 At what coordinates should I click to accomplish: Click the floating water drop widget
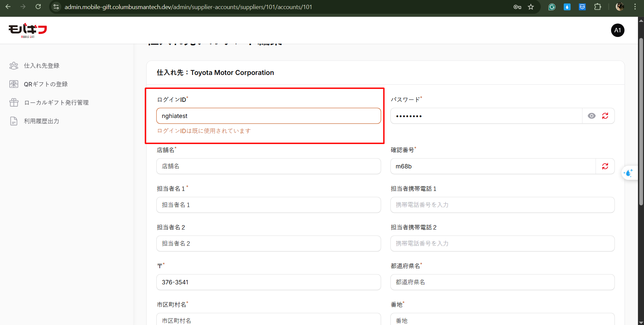click(628, 173)
